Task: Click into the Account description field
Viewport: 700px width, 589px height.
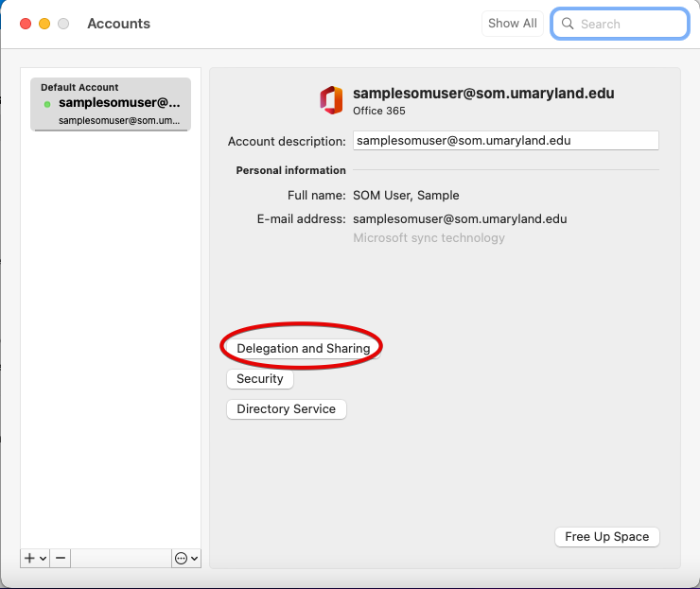Action: pos(505,141)
